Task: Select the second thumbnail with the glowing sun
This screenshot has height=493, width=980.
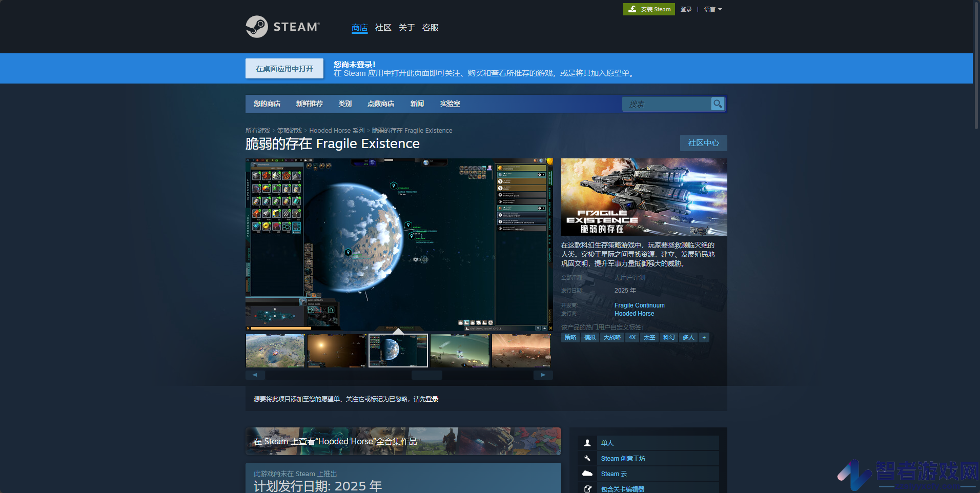Action: tap(337, 351)
